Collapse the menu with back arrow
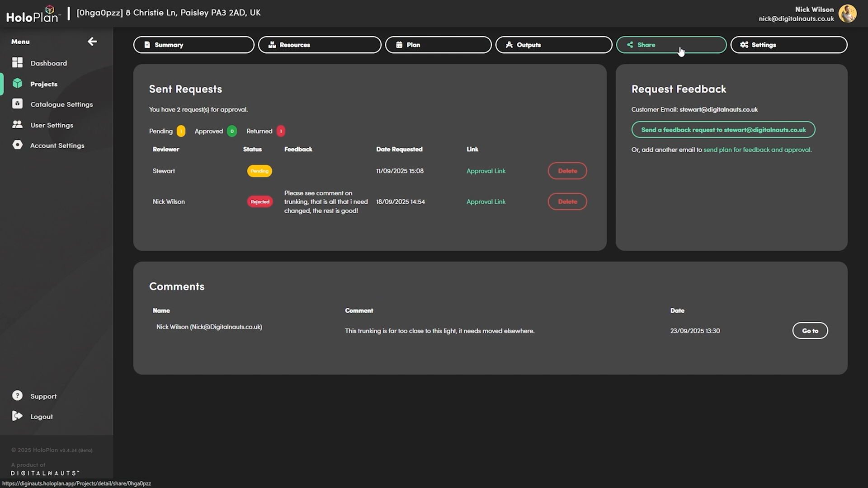 click(92, 42)
